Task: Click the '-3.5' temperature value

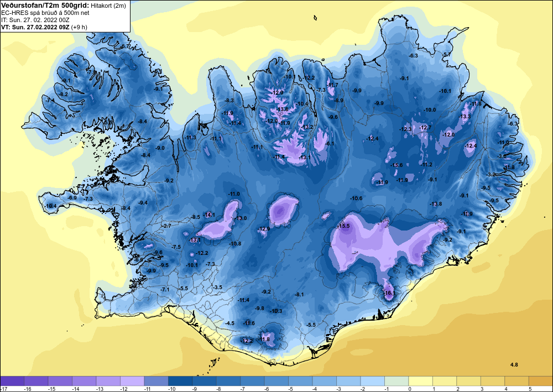Action: coord(217,288)
